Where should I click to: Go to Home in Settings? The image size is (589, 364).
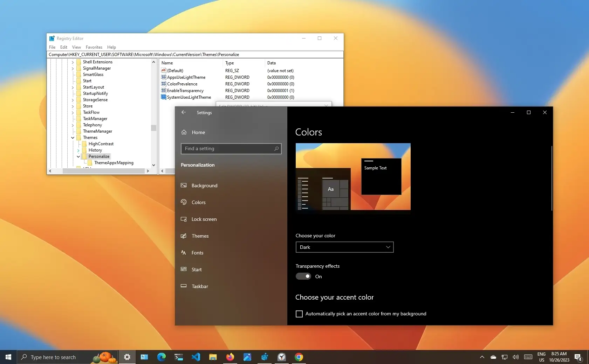coord(198,132)
